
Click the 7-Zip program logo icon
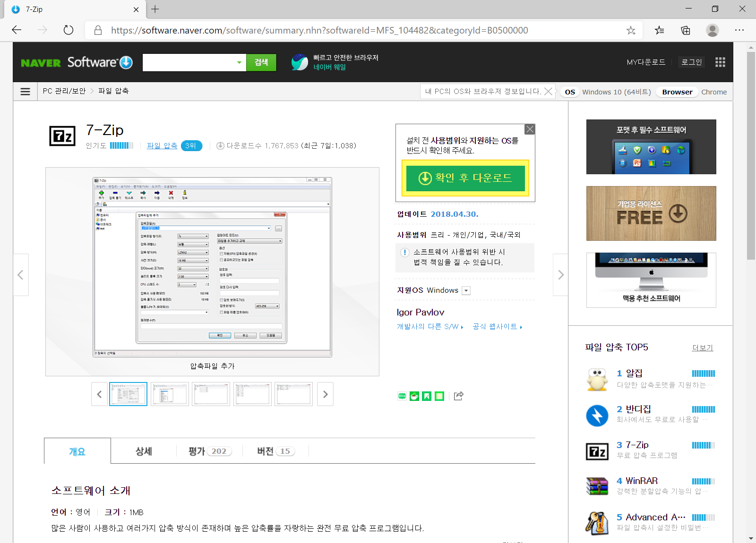coord(62,136)
